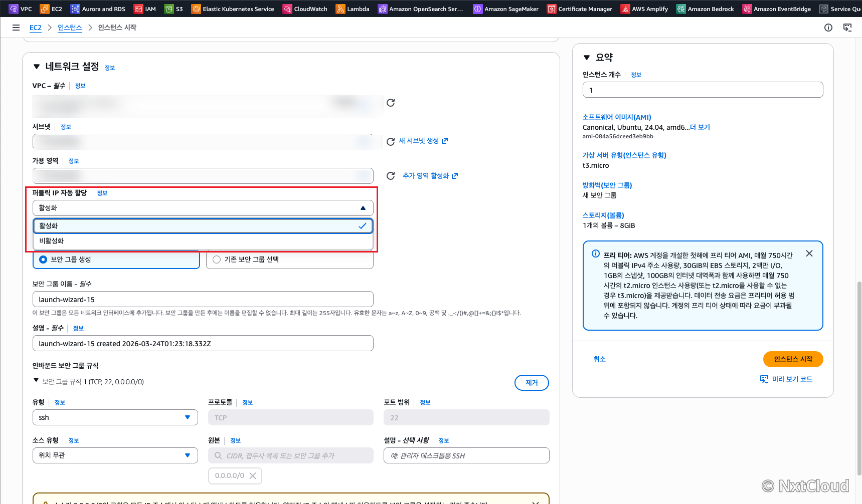Open AWS Amplify shortcut
The image size is (862, 504).
tap(644, 9)
